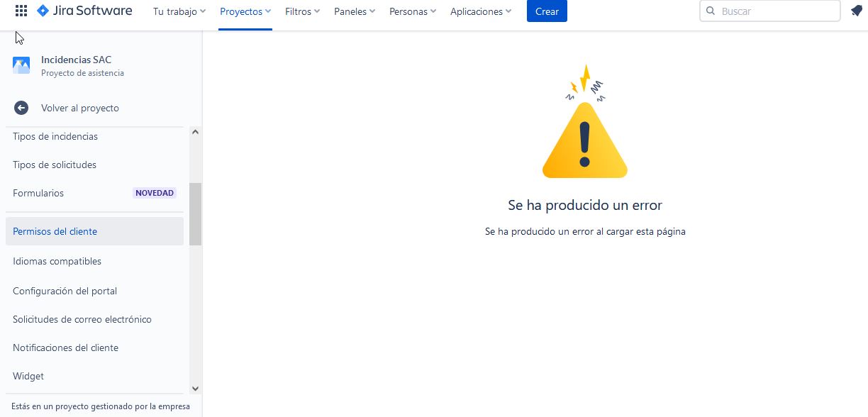This screenshot has width=868, height=417.
Task: Open the Aplicaciones dropdown menu
Action: tap(481, 11)
